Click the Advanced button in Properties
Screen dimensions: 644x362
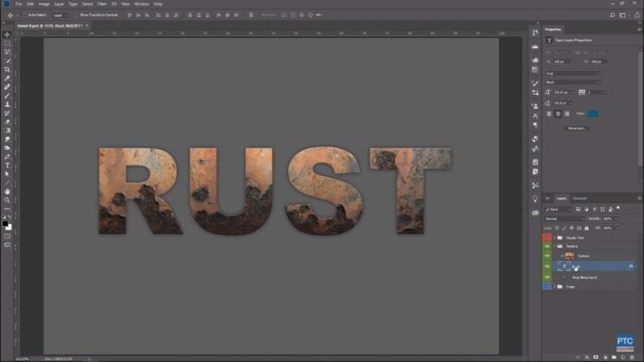click(x=577, y=128)
